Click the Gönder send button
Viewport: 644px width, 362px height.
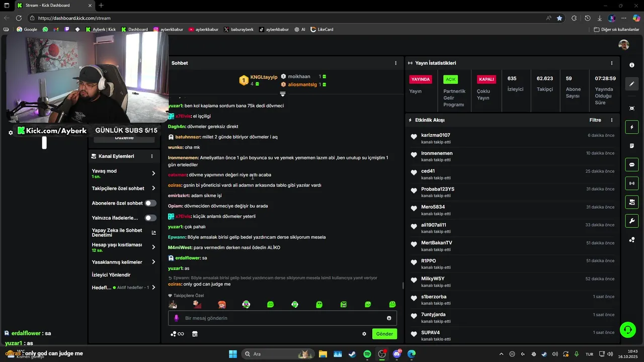point(384,334)
